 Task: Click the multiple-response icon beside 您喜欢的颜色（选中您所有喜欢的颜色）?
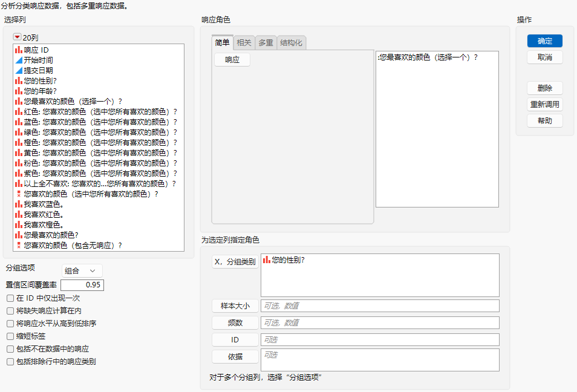point(19,194)
